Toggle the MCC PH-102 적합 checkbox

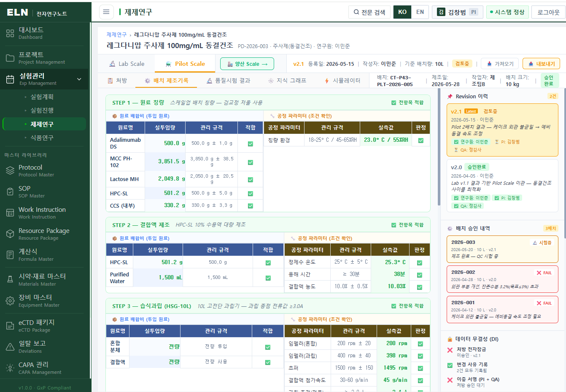tap(251, 162)
